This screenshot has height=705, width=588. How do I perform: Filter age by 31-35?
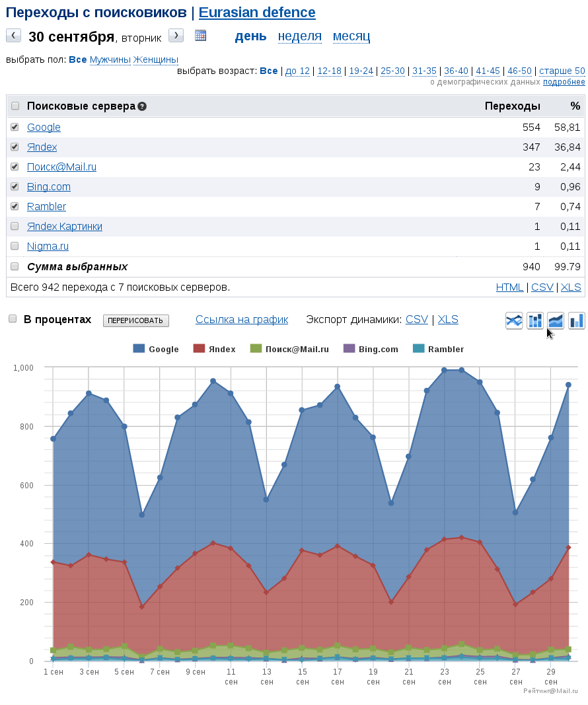coord(424,71)
